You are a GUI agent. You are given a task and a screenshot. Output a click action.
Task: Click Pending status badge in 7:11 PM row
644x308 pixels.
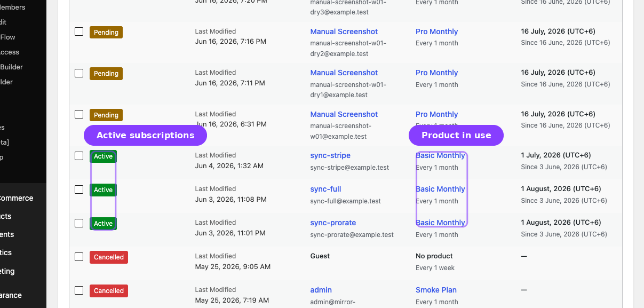pos(106,73)
